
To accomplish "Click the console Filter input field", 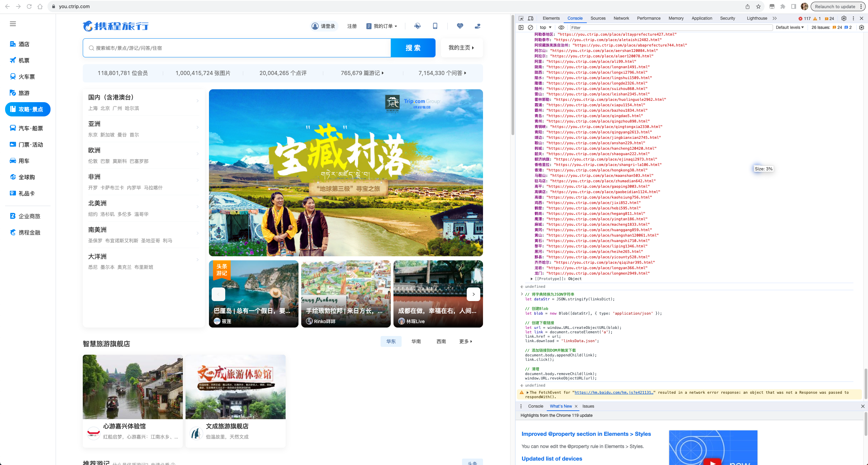I will [x=671, y=27].
